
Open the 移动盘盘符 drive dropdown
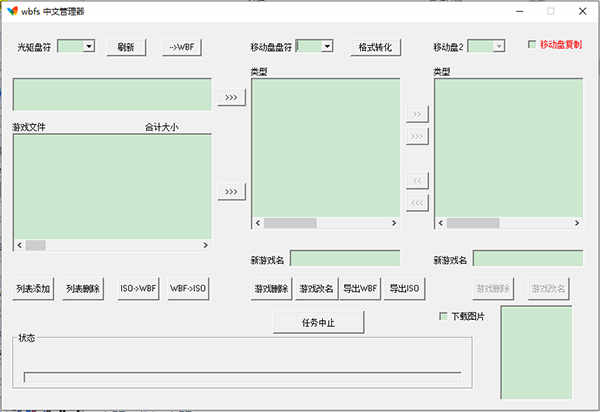click(327, 46)
